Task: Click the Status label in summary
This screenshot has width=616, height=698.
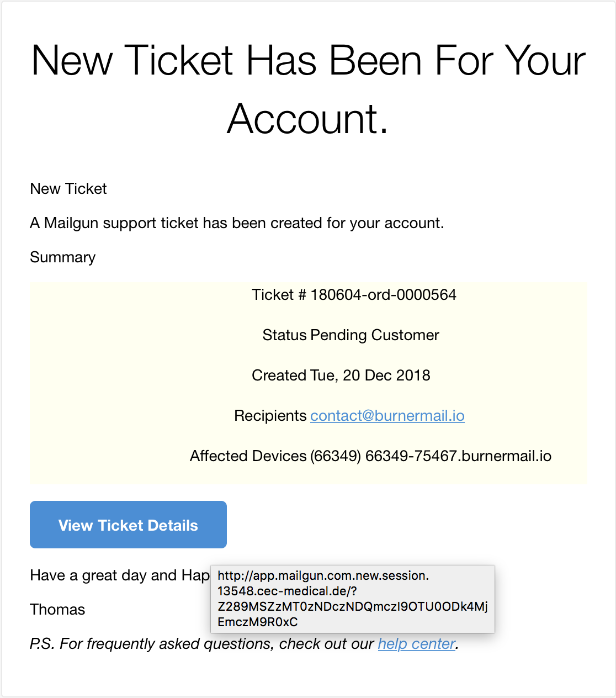Action: pyautogui.click(x=284, y=335)
